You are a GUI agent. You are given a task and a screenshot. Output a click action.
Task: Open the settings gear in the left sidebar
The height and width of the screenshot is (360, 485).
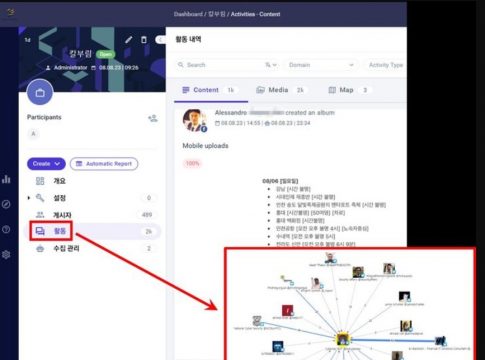coord(6,255)
